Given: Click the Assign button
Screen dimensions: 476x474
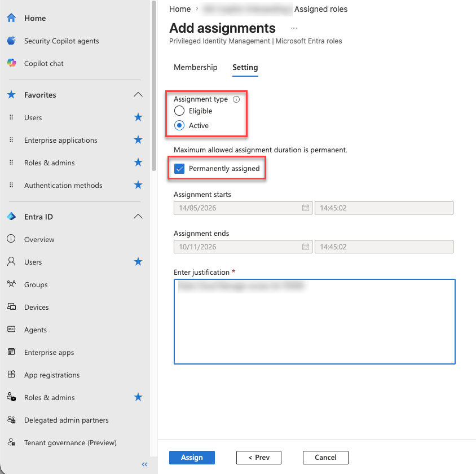Looking at the screenshot, I should (192, 458).
